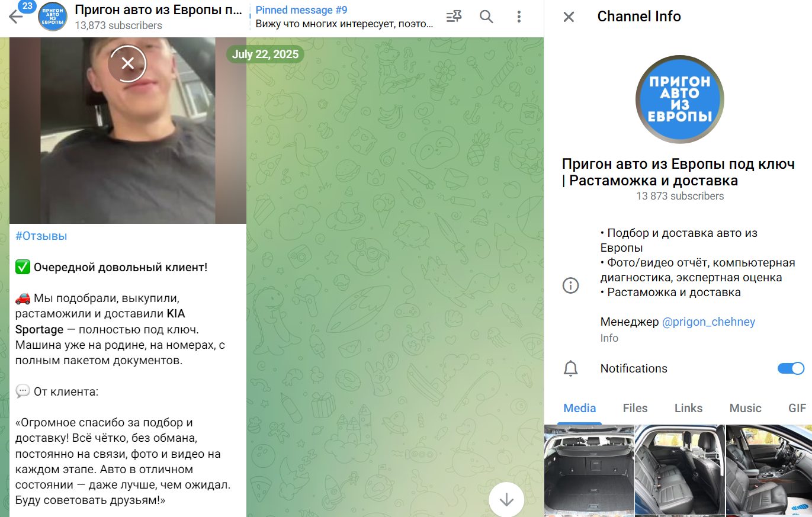Click the back arrow with unread badge
Viewport: 812px width, 517px height.
[17, 16]
